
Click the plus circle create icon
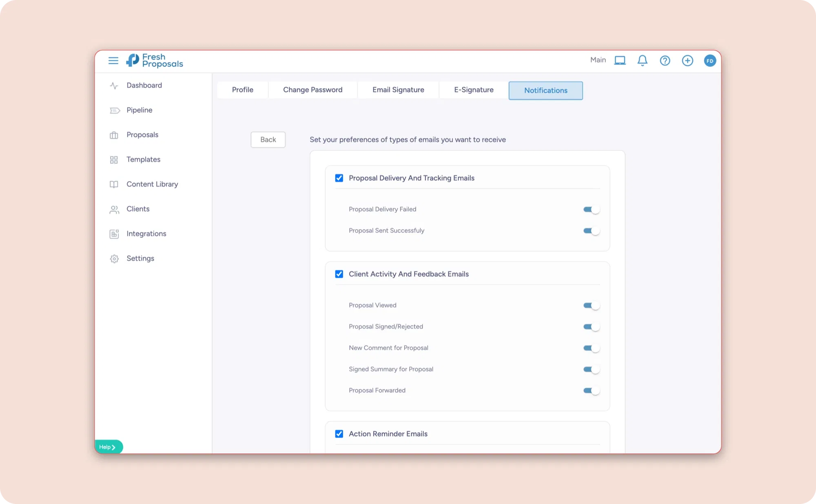[687, 61]
